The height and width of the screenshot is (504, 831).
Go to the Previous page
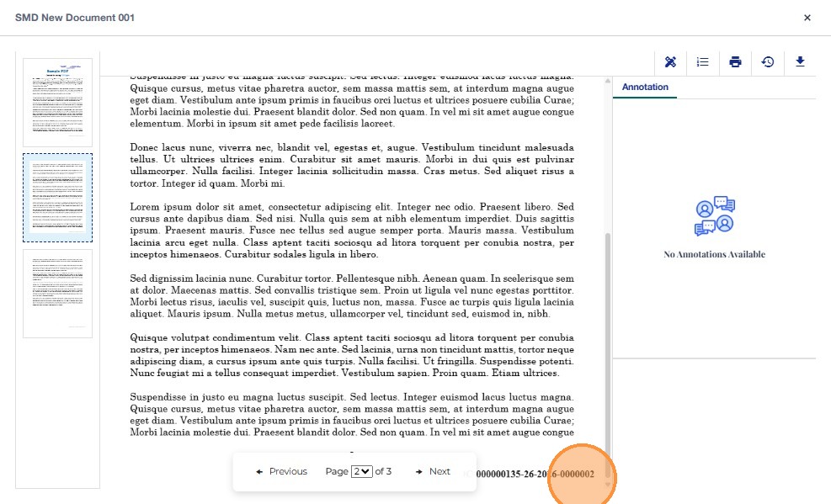click(x=281, y=471)
